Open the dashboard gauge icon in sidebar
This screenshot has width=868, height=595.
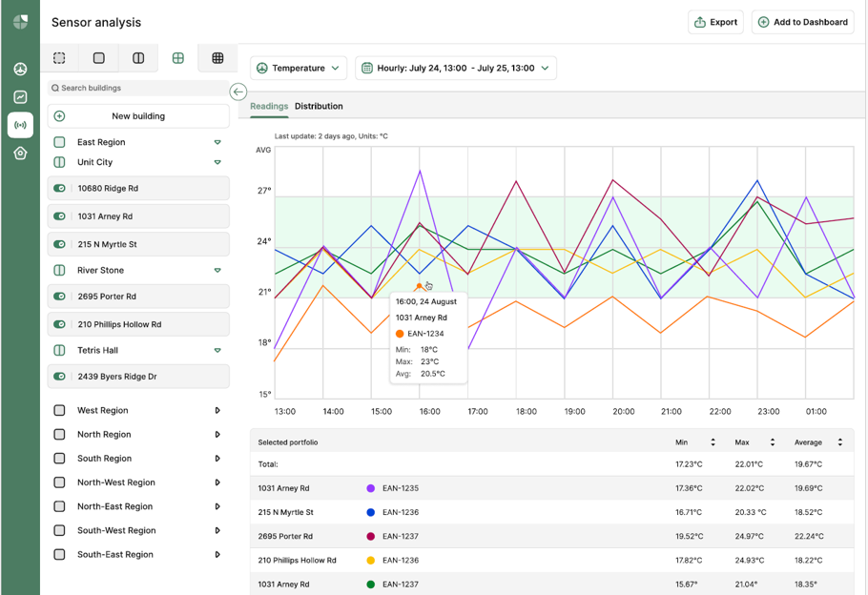[20, 69]
